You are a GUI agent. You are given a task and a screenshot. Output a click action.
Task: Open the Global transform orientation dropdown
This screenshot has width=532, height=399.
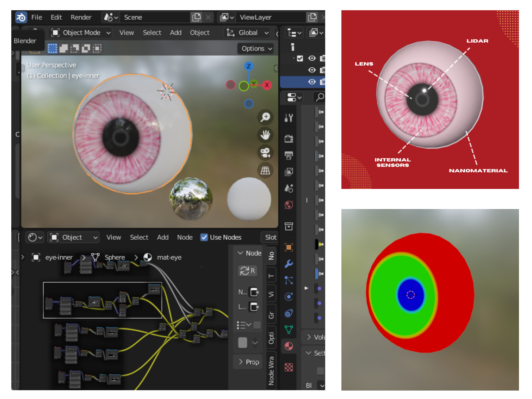click(x=247, y=33)
